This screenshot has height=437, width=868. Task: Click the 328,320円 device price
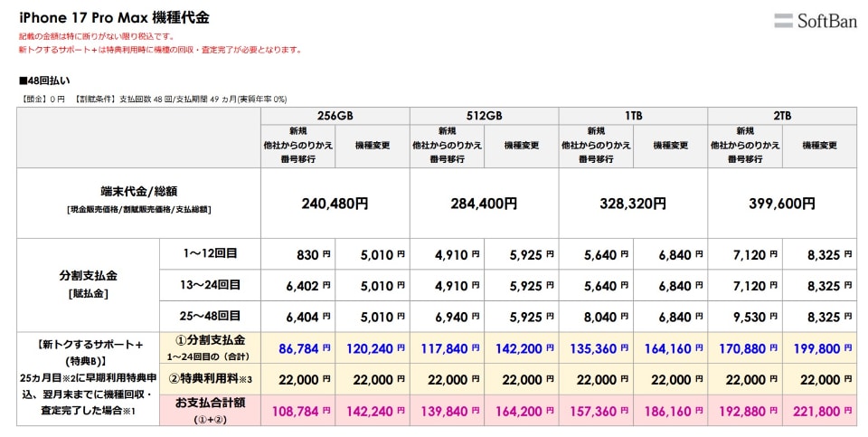pyautogui.click(x=633, y=204)
